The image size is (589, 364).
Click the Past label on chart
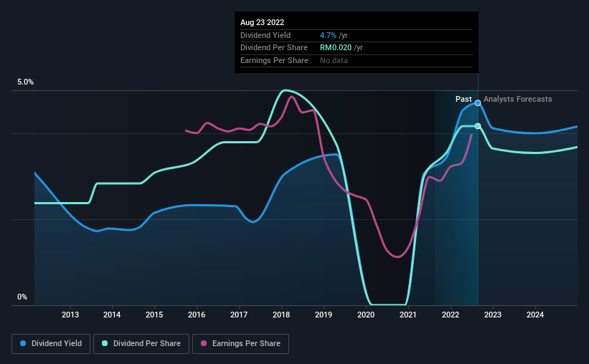coord(463,99)
